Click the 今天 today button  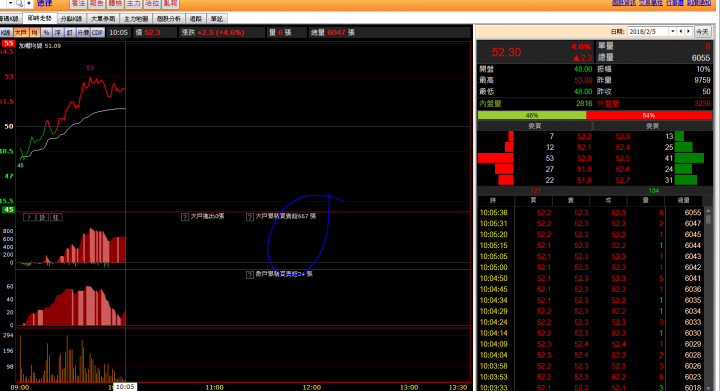[x=702, y=32]
